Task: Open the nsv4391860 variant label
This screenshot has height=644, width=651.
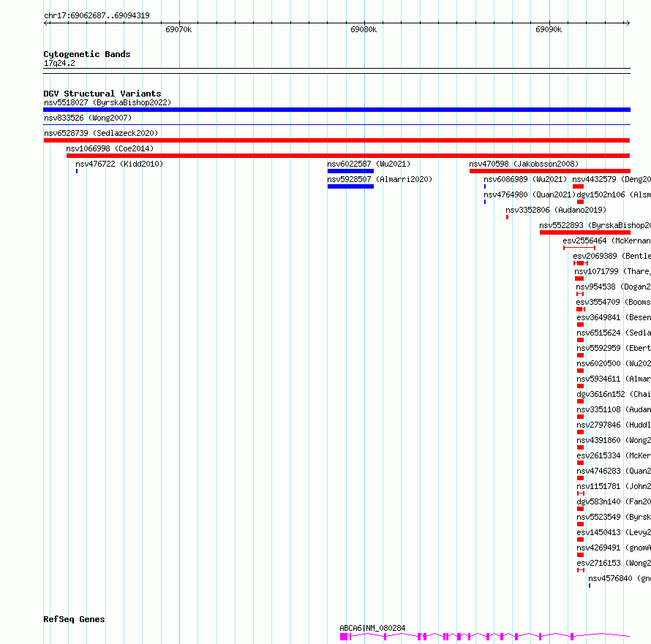Action: 614,440
